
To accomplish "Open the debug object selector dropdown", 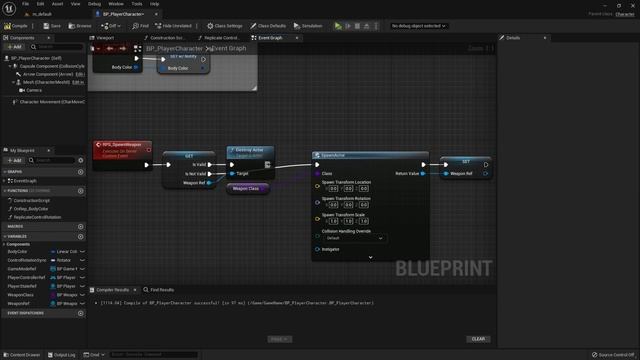I will [418, 26].
